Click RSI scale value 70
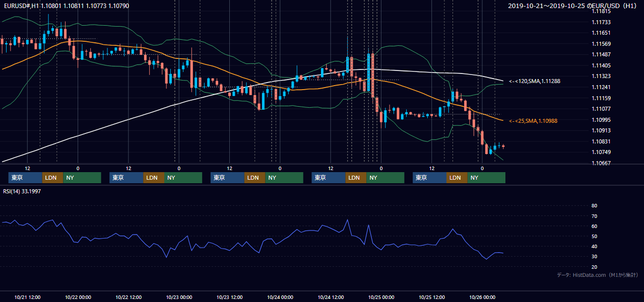The image size is (644, 302). tap(594, 216)
